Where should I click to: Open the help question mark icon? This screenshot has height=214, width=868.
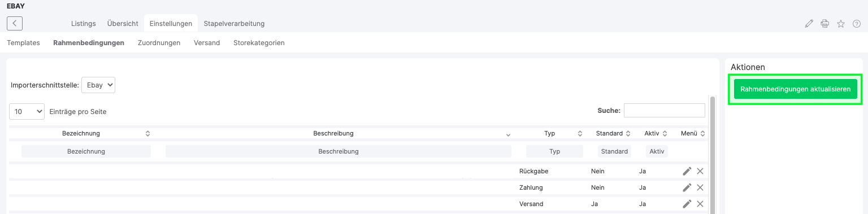[857, 24]
